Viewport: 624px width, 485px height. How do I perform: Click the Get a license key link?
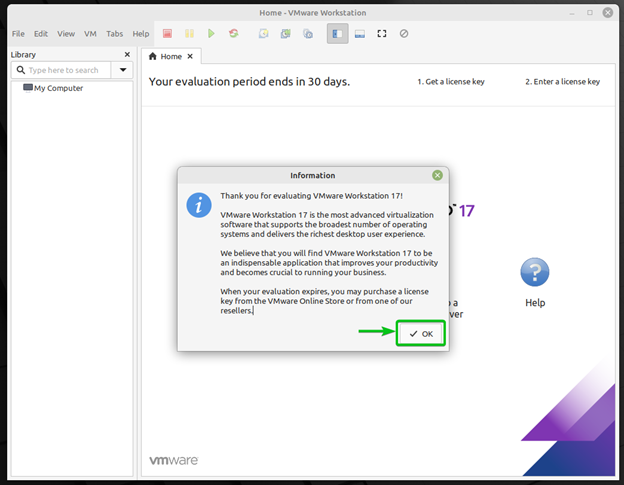pyautogui.click(x=451, y=82)
